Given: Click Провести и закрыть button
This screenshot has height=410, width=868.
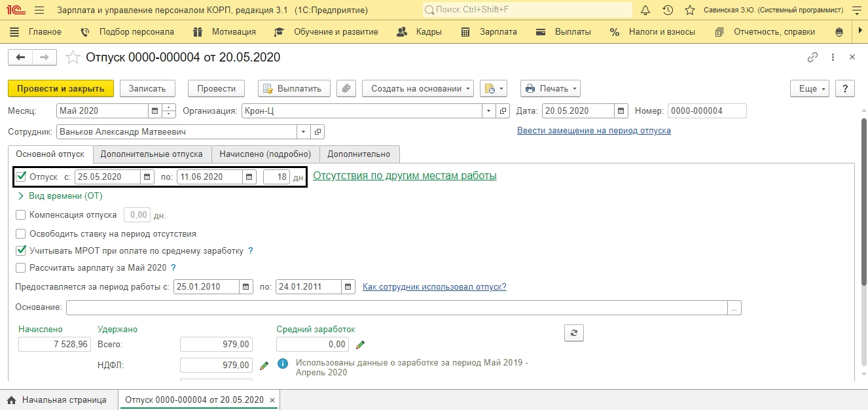Looking at the screenshot, I should (61, 88).
